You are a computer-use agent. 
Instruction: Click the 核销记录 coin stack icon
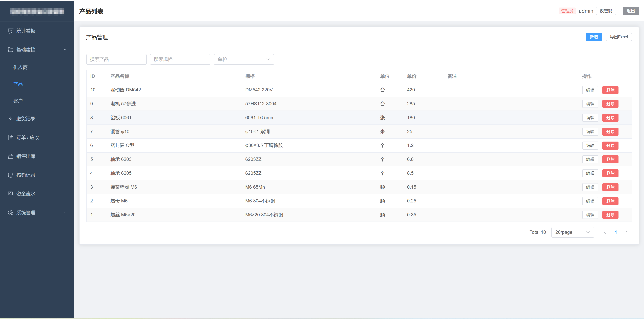(x=11, y=175)
